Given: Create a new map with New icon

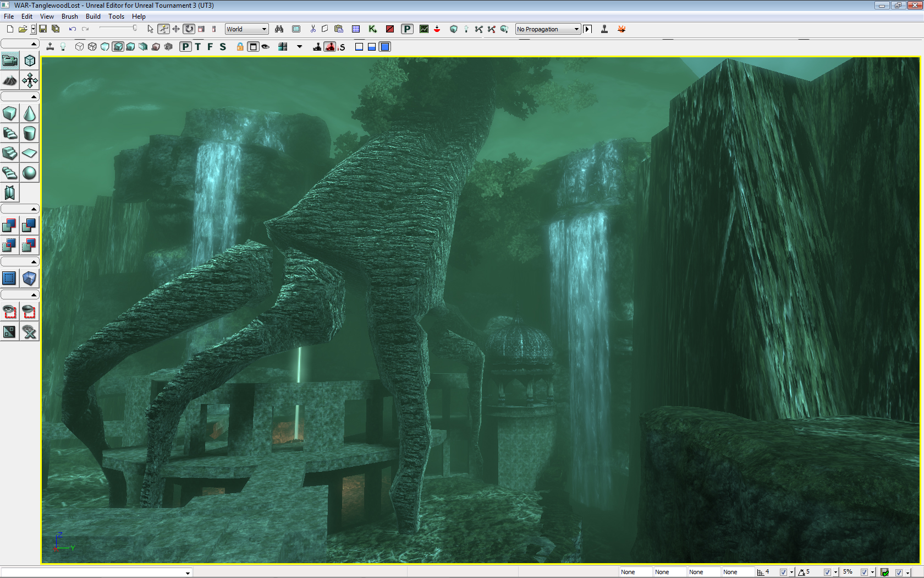Looking at the screenshot, I should click(x=10, y=29).
